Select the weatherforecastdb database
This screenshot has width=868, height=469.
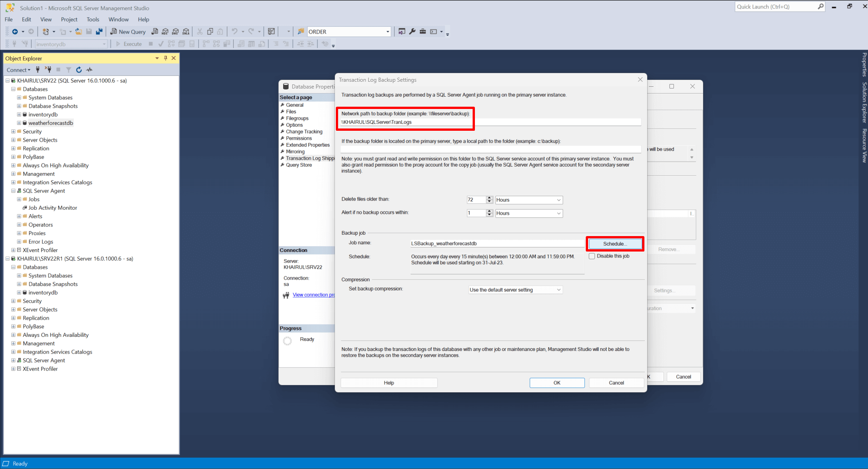pos(50,123)
